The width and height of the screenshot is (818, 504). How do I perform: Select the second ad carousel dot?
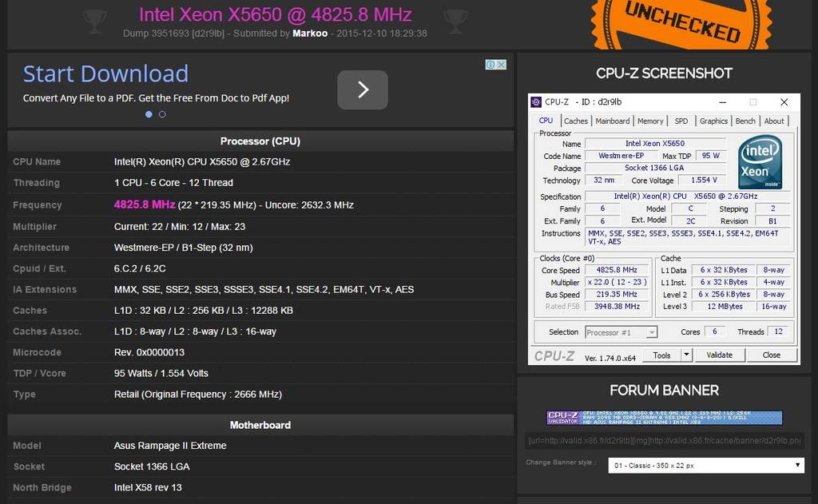[x=162, y=114]
